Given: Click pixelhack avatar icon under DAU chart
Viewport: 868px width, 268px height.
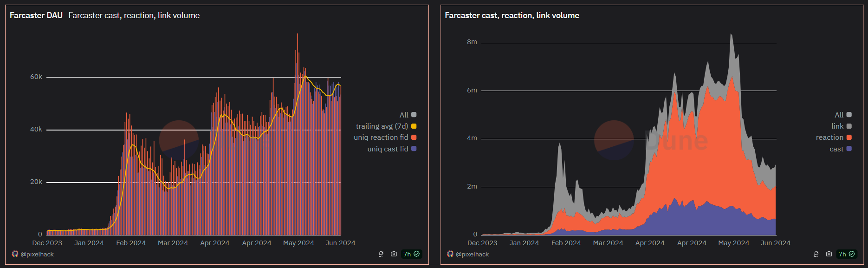Looking at the screenshot, I should (x=15, y=254).
